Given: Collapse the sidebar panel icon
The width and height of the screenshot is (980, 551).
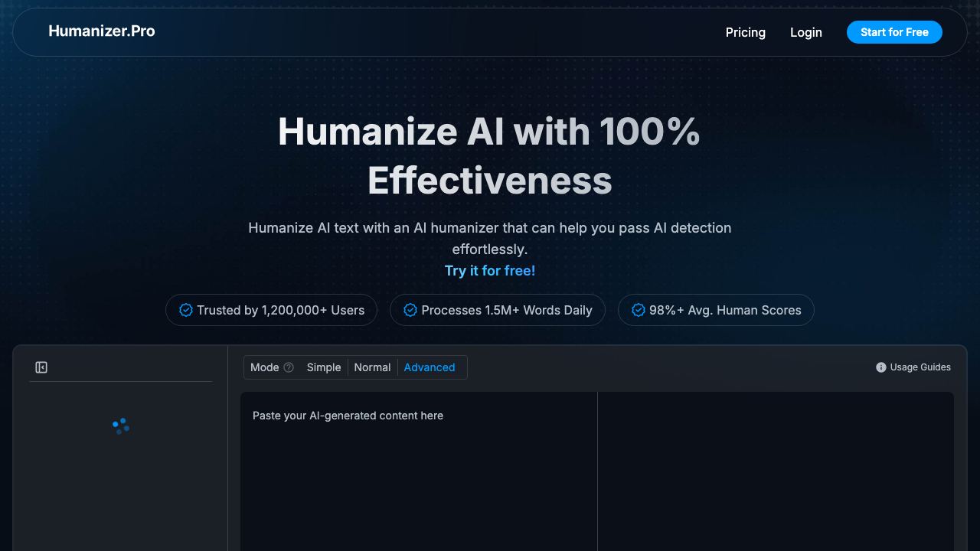Looking at the screenshot, I should coord(41,367).
